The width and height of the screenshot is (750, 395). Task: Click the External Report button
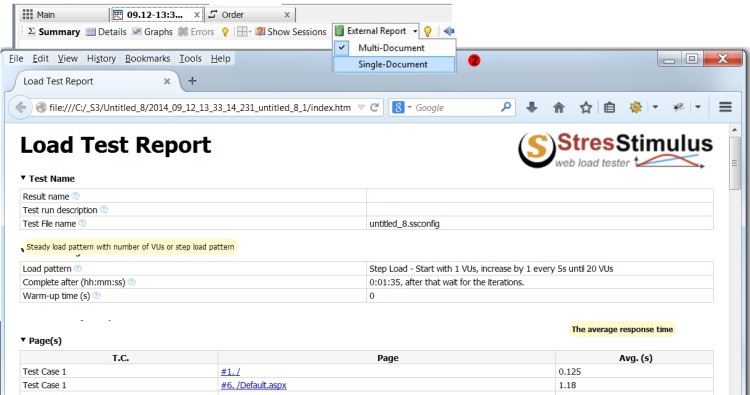(x=371, y=31)
